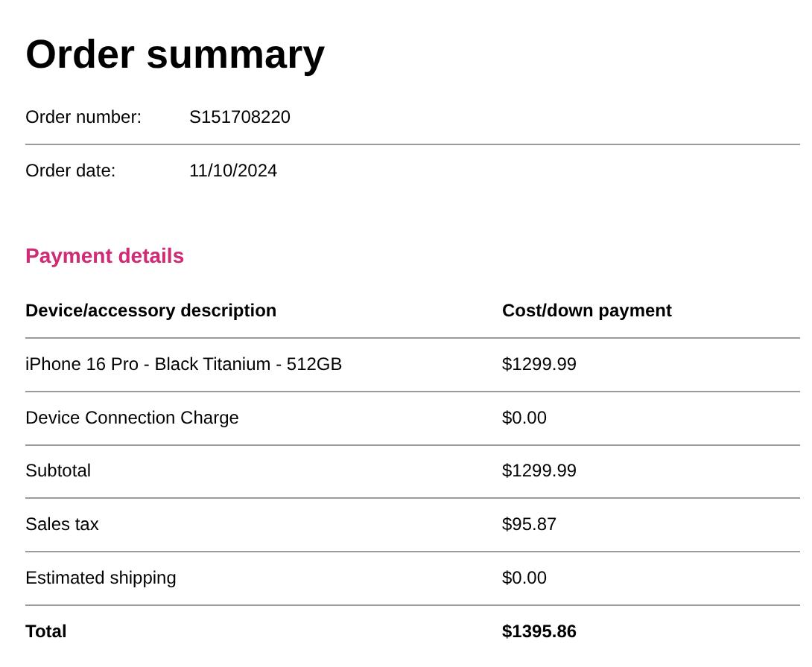812x667 pixels.
Task: Click the Sales tax label
Action: coord(62,525)
